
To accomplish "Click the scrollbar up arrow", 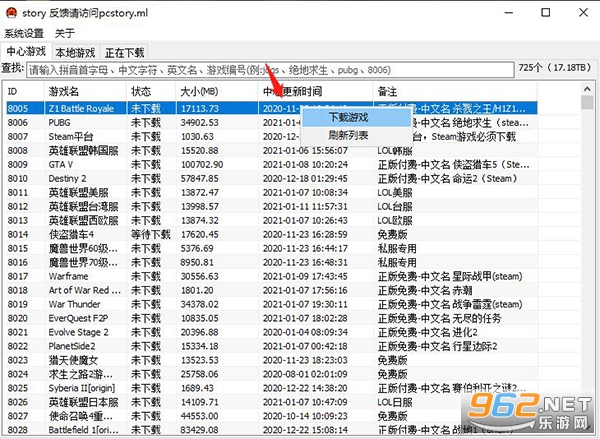I will 587,89.
